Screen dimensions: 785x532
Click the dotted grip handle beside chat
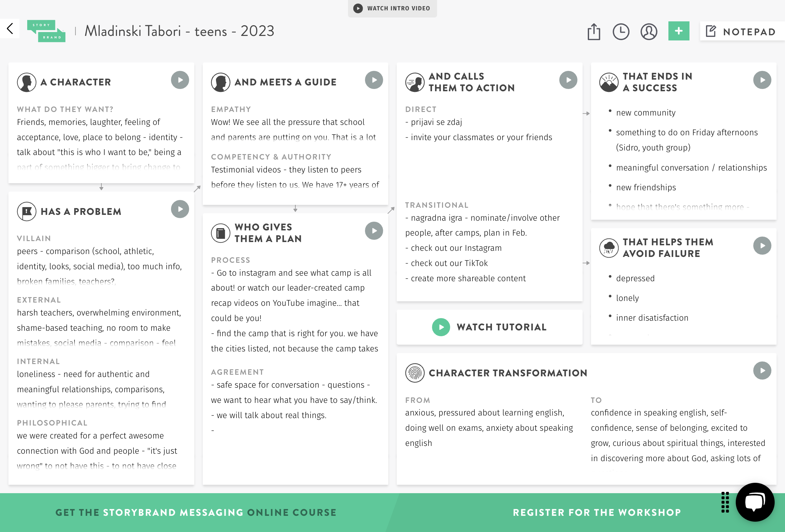pos(725,502)
